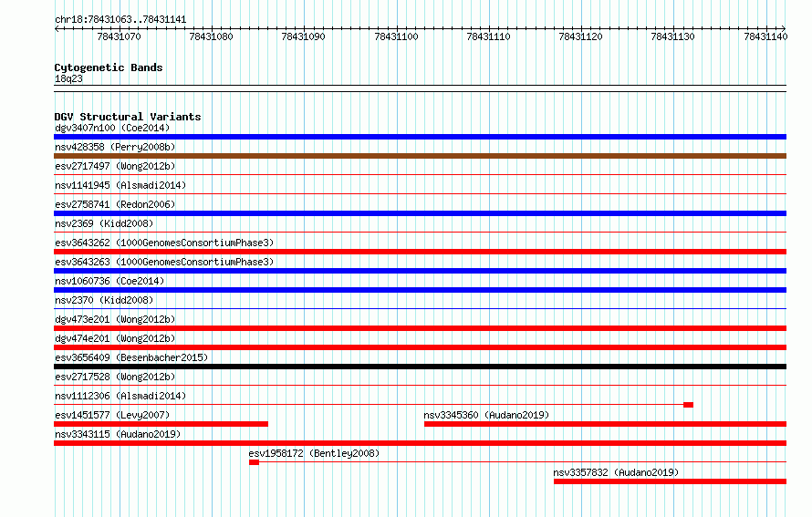Click the black bar for esv3656409

[x=420, y=367]
